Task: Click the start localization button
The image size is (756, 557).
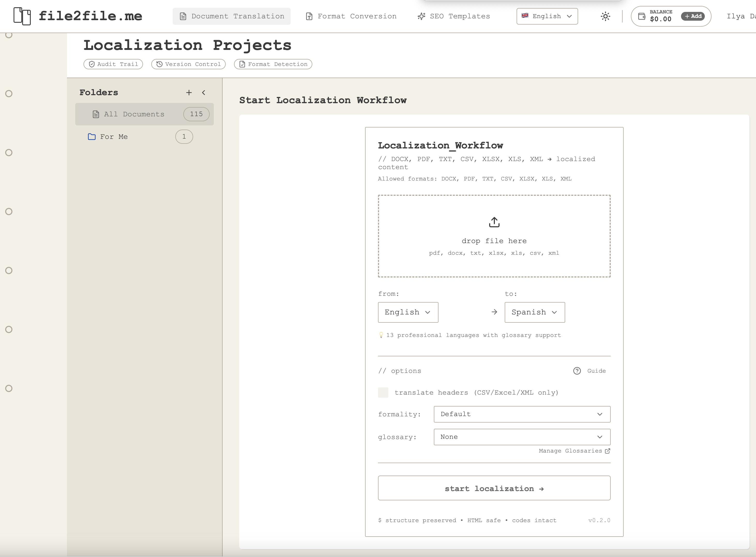Action: coord(494,488)
